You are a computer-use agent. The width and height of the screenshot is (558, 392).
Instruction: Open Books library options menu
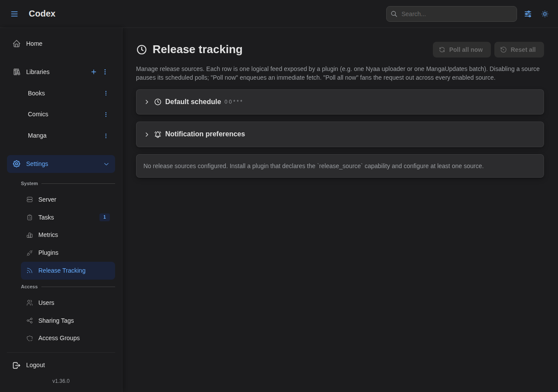tap(106, 93)
